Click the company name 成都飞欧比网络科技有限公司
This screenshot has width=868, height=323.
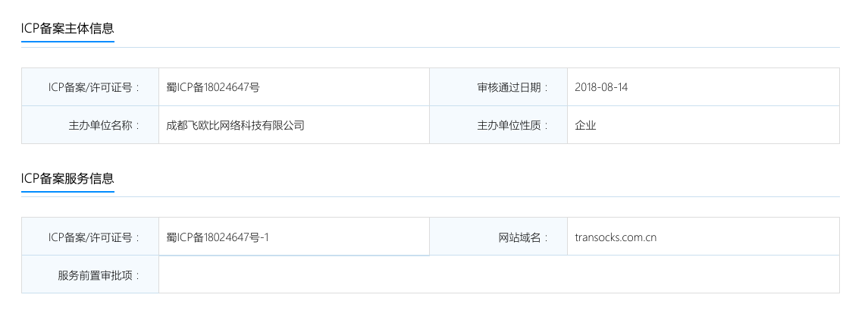235,125
